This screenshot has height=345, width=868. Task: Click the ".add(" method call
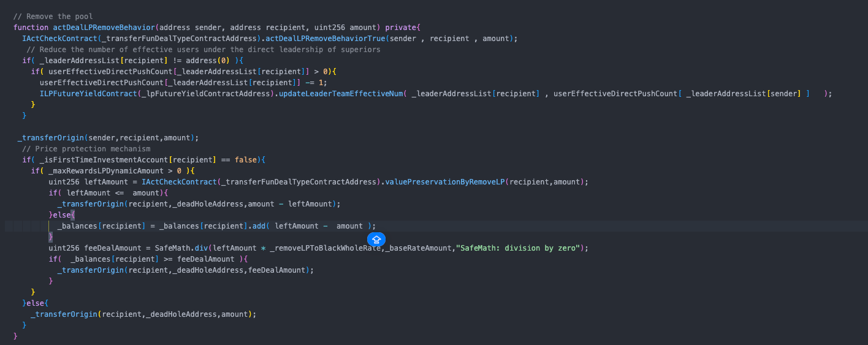tap(259, 226)
